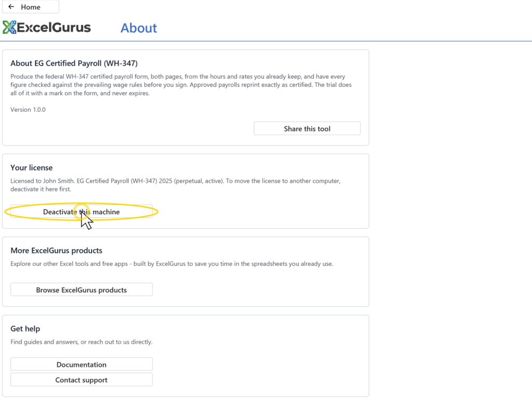Deactivate this machine's license

pyautogui.click(x=82, y=212)
